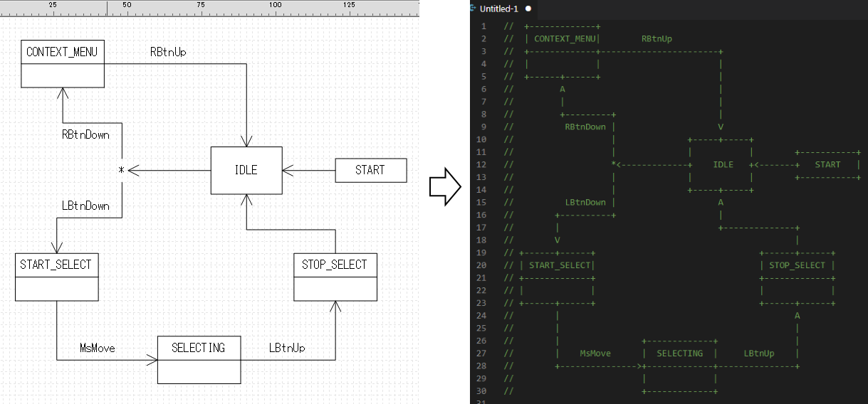Click the RBtnUp transition label in diagram
Screen dimensions: 868x404
point(168,52)
